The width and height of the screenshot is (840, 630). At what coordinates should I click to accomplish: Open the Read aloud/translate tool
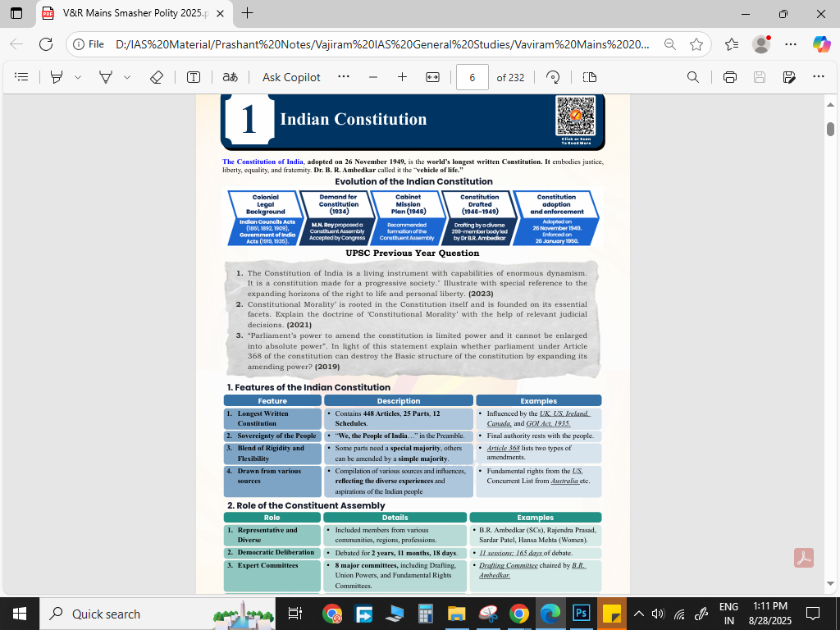[x=230, y=77]
